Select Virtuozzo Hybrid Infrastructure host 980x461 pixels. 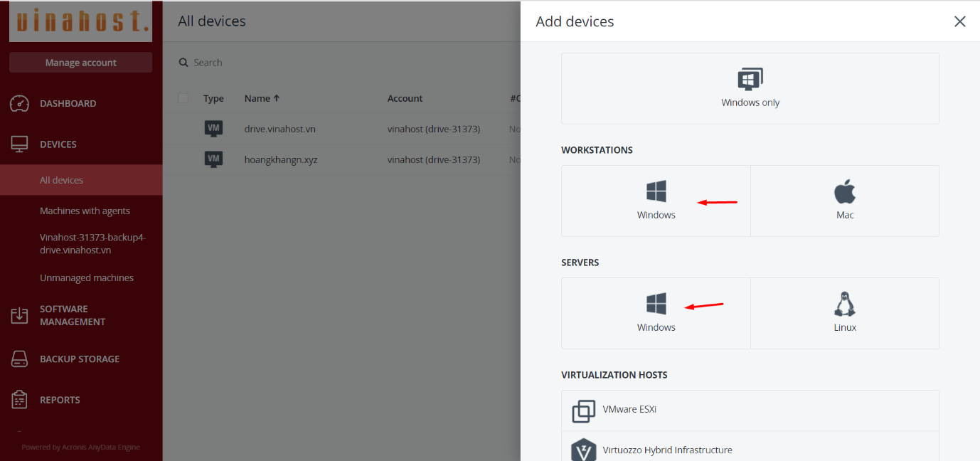pyautogui.click(x=750, y=450)
